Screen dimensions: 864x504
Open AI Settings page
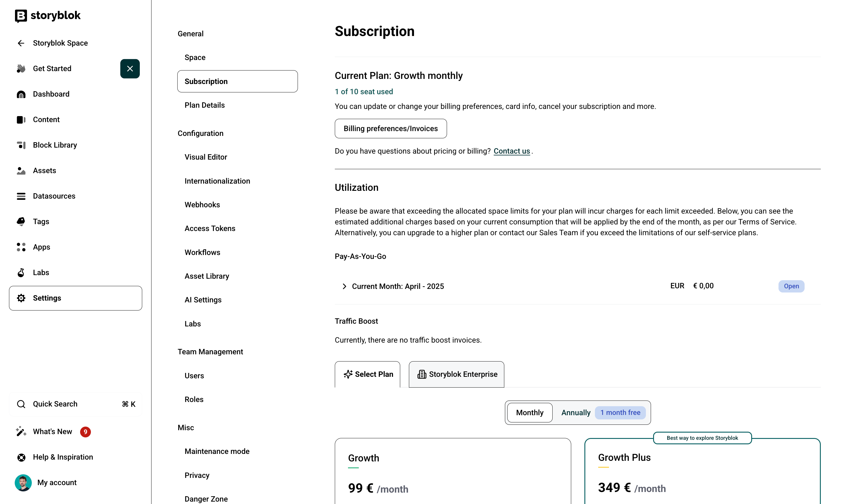pos(203,300)
